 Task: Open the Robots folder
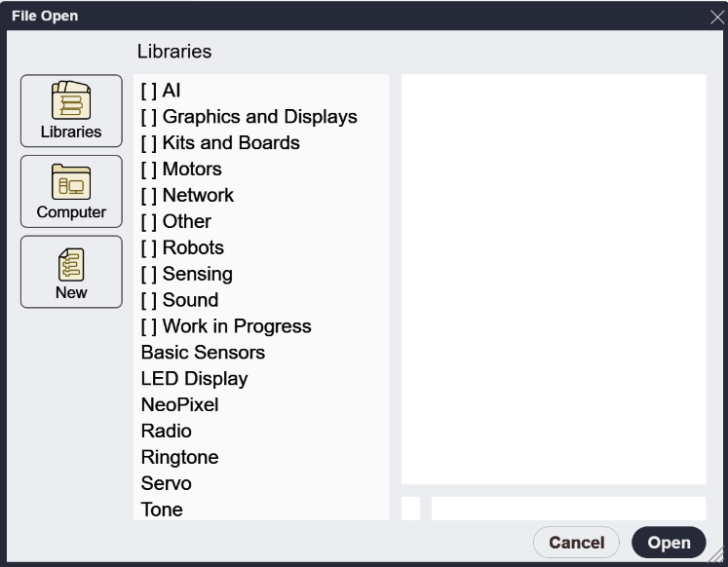182,247
